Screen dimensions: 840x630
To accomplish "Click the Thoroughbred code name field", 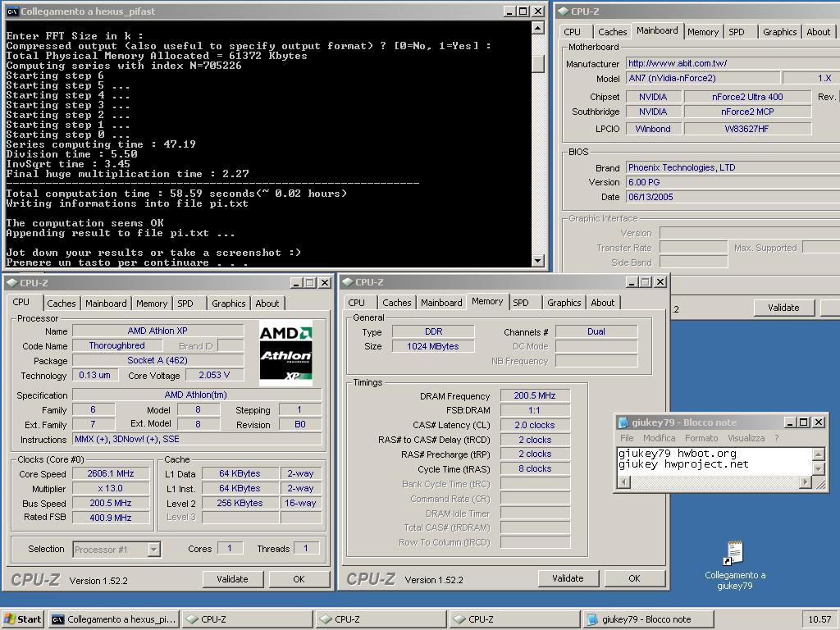I will coord(116,345).
